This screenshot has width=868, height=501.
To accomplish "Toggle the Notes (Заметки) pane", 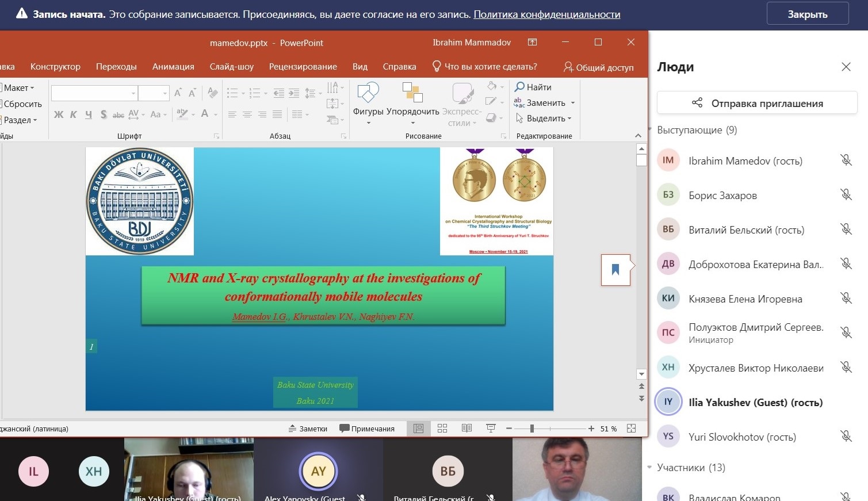I will coord(308,429).
